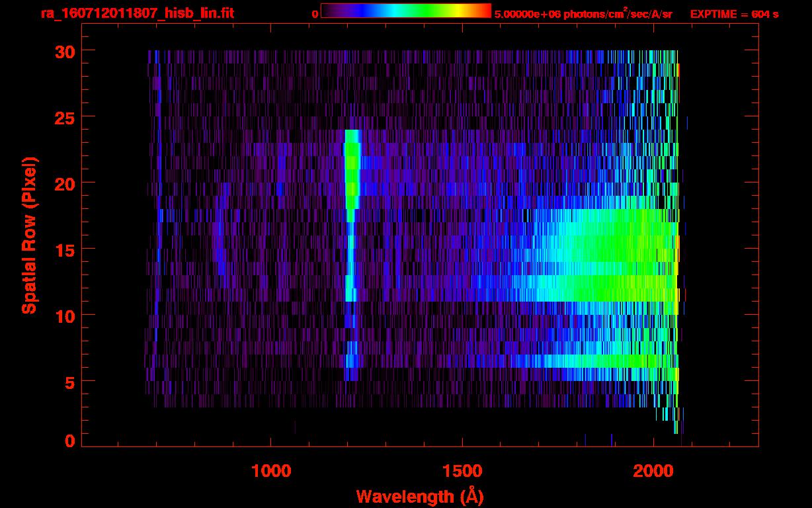Click the green section of the color bar
Viewport: 812px width, 508px height.
tap(426, 11)
